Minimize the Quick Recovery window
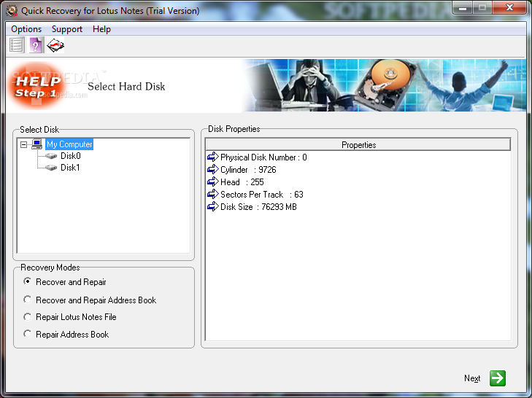The height and width of the screenshot is (398, 532). (463, 8)
